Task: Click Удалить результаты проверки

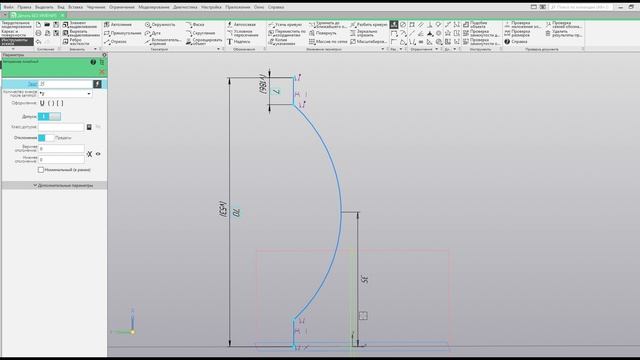Action: (x=563, y=33)
